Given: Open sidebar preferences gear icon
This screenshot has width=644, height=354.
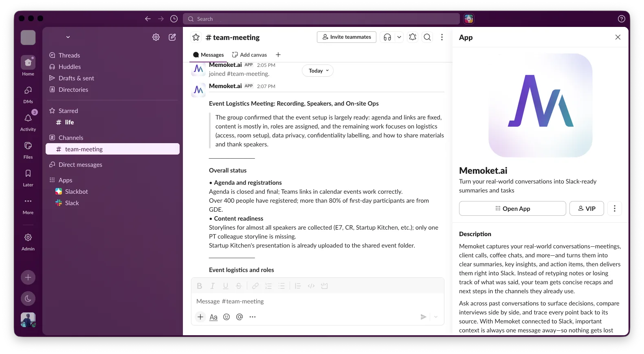Looking at the screenshot, I should (x=156, y=37).
